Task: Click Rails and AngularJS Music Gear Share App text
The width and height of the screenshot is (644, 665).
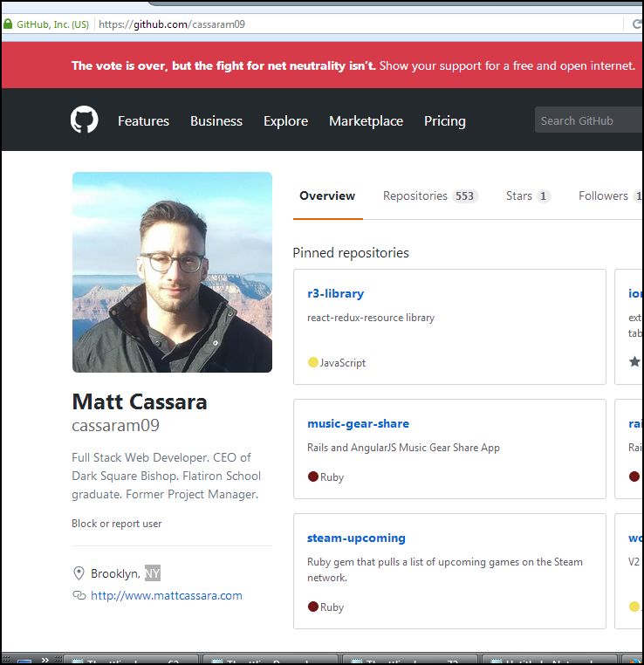Action: (x=403, y=448)
